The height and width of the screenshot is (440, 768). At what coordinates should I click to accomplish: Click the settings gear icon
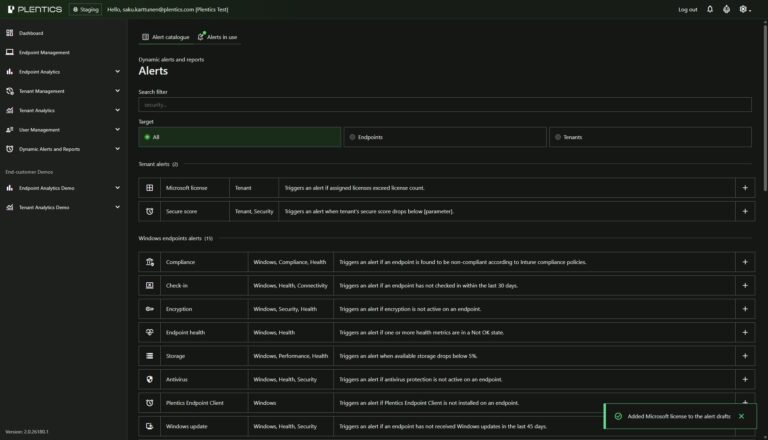744,9
